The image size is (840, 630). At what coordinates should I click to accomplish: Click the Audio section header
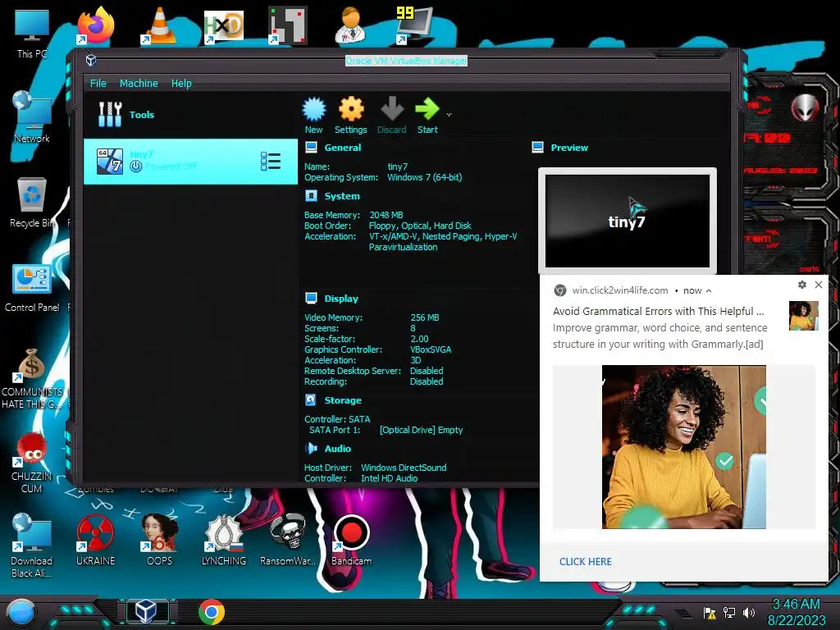pos(337,449)
